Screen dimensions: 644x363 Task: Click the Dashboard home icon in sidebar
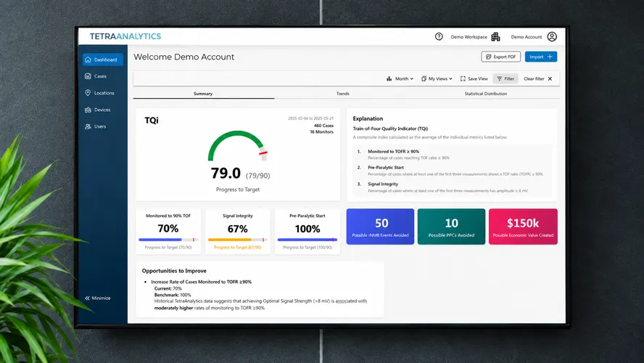coord(88,60)
